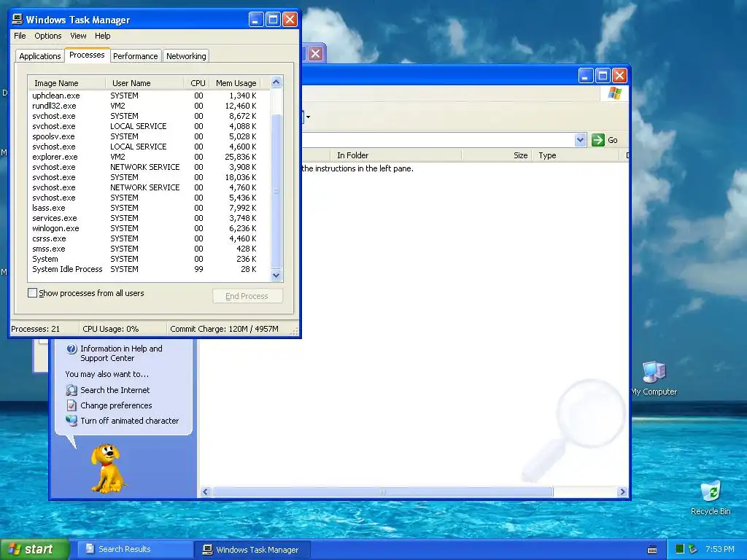This screenshot has height=560, width=747.
Task: Select the Processes tab
Action: (x=87, y=55)
